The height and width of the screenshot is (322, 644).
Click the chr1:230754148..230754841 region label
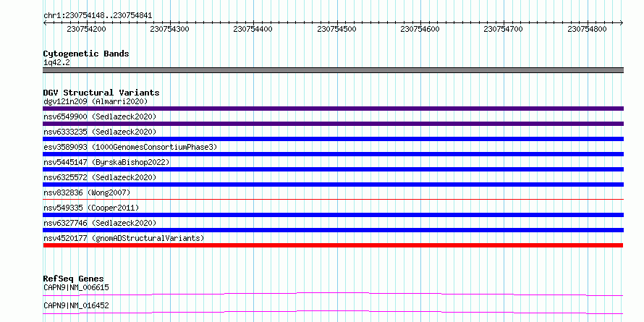pyautogui.click(x=98, y=16)
